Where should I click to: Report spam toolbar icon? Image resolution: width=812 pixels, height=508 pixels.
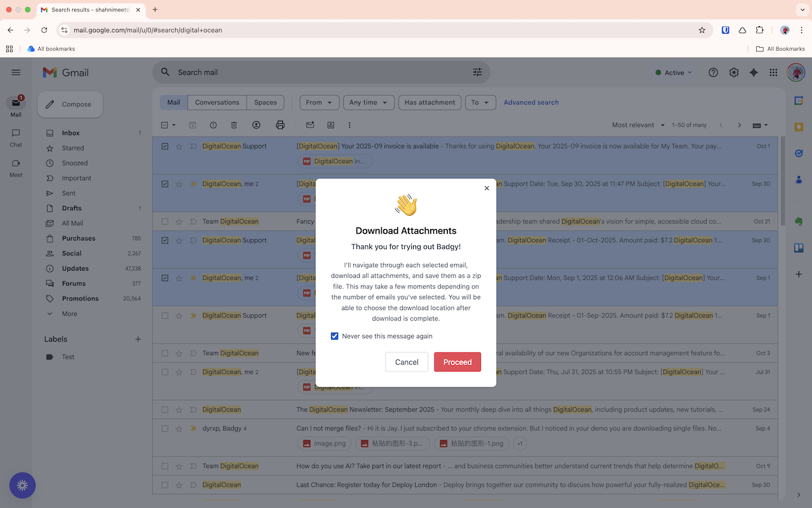[x=213, y=125]
